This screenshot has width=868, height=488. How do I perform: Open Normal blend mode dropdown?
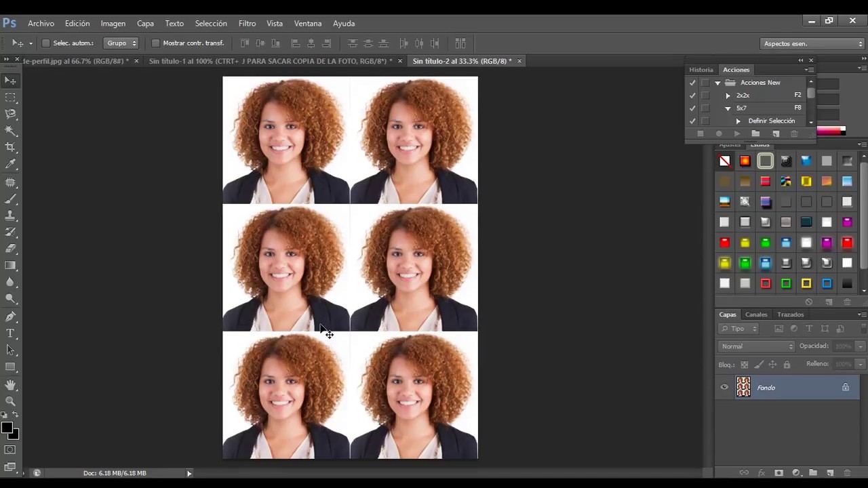click(757, 346)
